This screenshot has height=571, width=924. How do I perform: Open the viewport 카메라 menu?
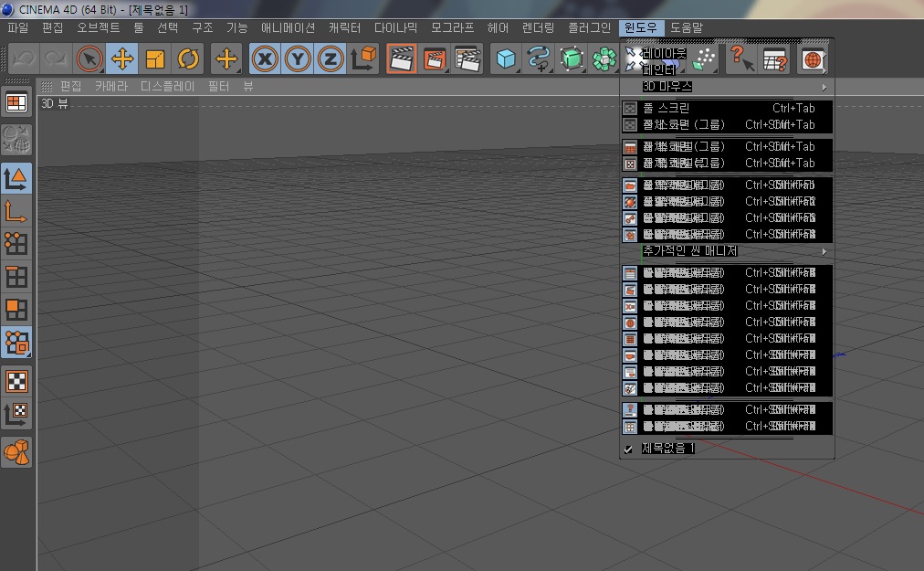111,86
